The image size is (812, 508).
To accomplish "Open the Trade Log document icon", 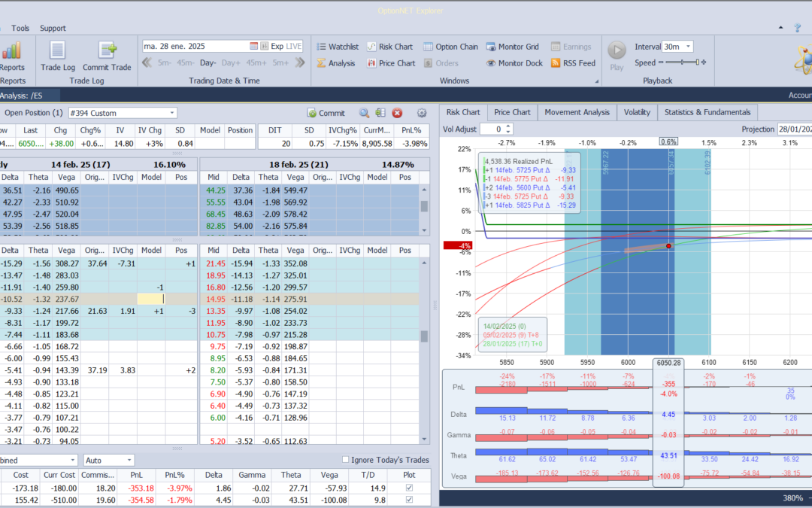I will click(x=57, y=50).
